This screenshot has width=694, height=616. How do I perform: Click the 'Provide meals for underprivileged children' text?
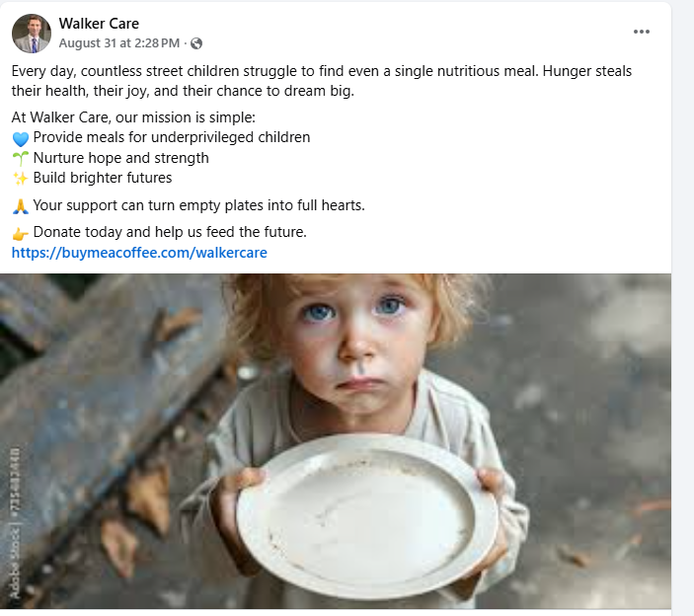[172, 137]
